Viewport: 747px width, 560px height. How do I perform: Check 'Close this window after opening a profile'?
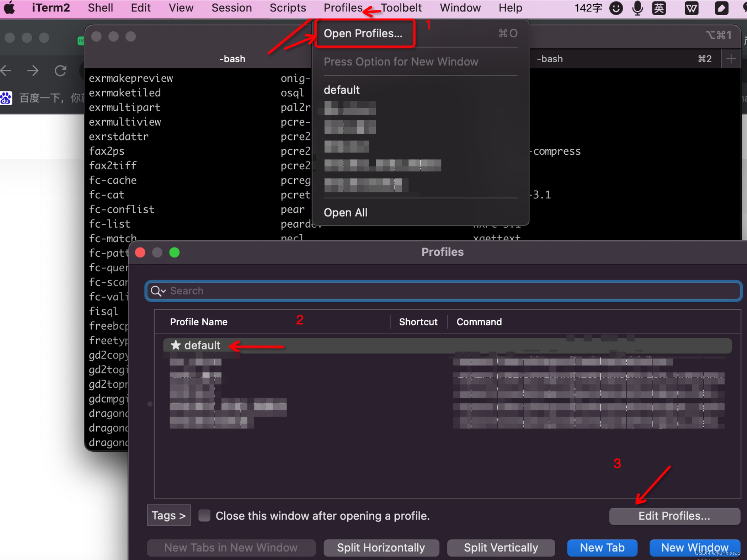(x=204, y=515)
